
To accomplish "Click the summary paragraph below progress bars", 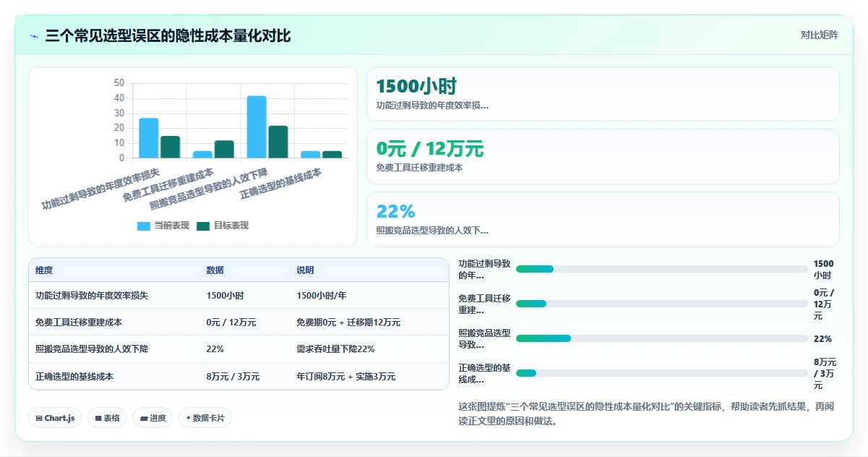I will click(x=646, y=414).
